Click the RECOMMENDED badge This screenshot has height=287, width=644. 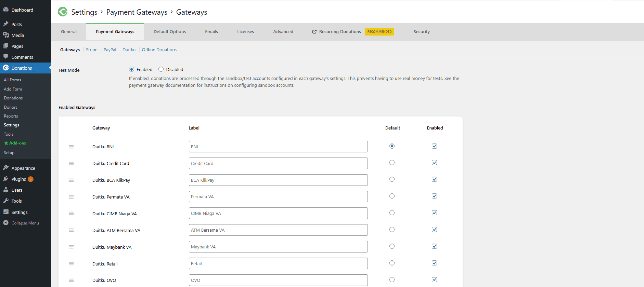click(x=379, y=32)
